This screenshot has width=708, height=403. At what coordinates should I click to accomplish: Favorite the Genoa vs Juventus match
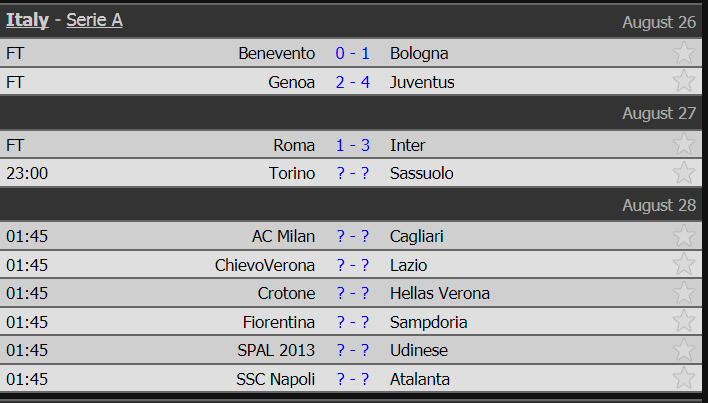684,81
